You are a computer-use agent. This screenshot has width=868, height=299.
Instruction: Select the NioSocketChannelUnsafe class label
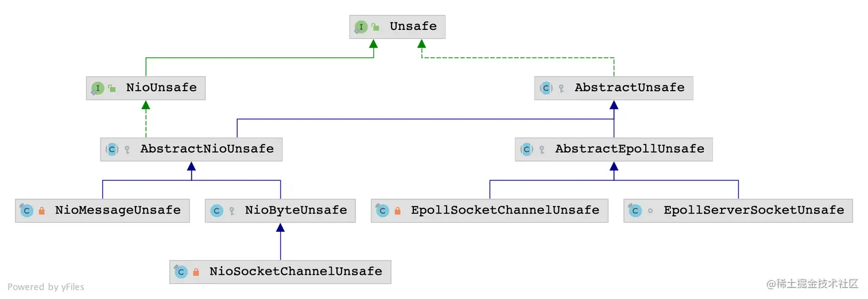tap(295, 271)
